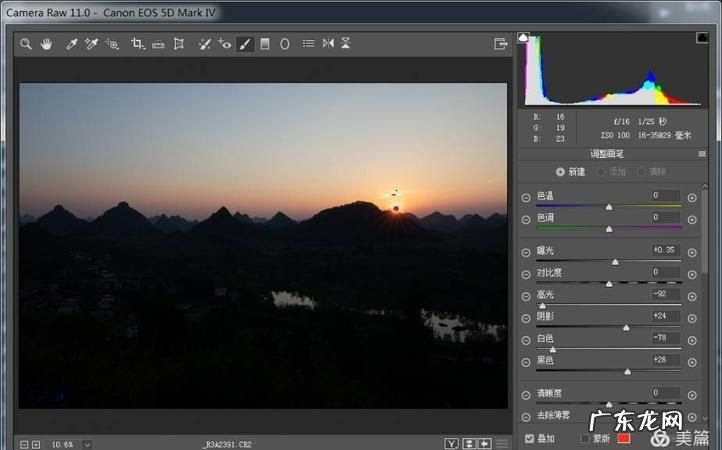Open the zoom level dropdown at 10.6%

[x=87, y=443]
